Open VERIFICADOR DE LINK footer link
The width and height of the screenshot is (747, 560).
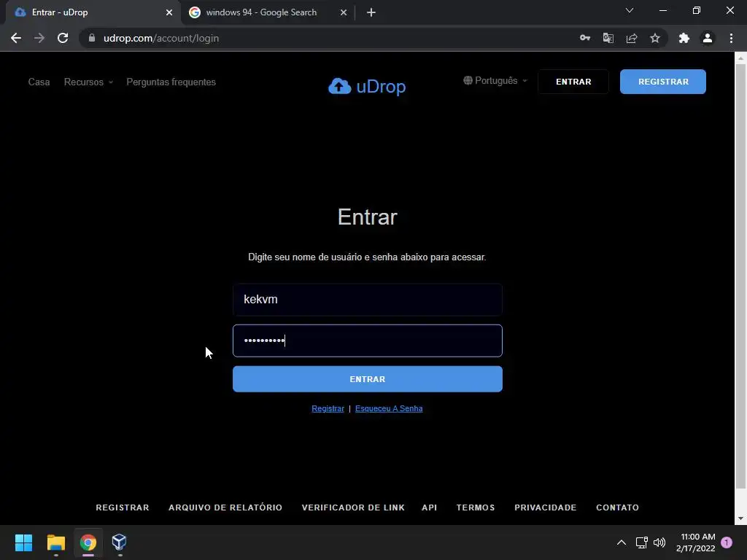coord(353,507)
